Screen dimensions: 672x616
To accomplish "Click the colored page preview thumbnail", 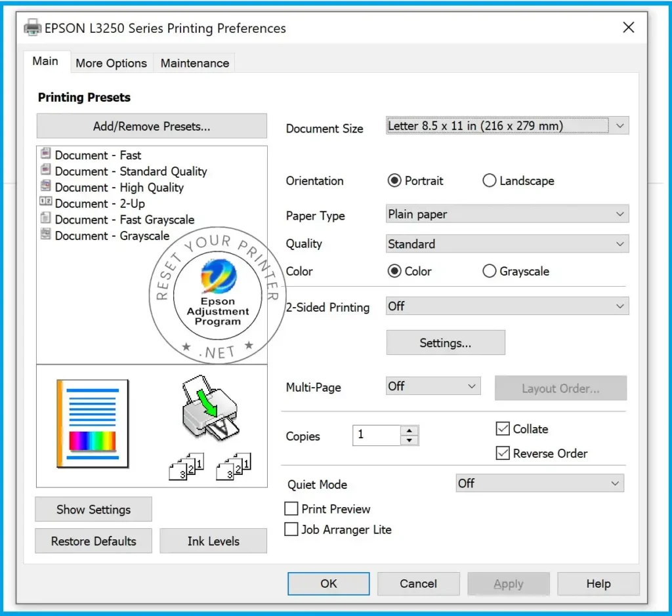I will coord(93,423).
